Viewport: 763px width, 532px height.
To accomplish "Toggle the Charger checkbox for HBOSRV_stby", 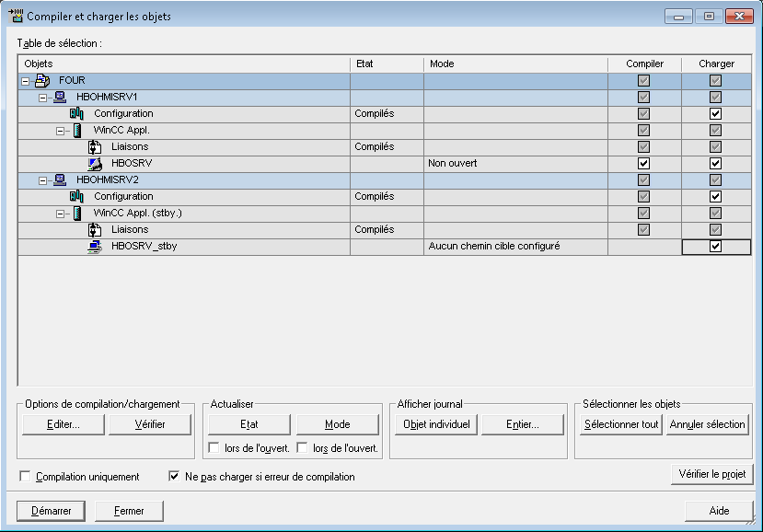I will [x=716, y=247].
